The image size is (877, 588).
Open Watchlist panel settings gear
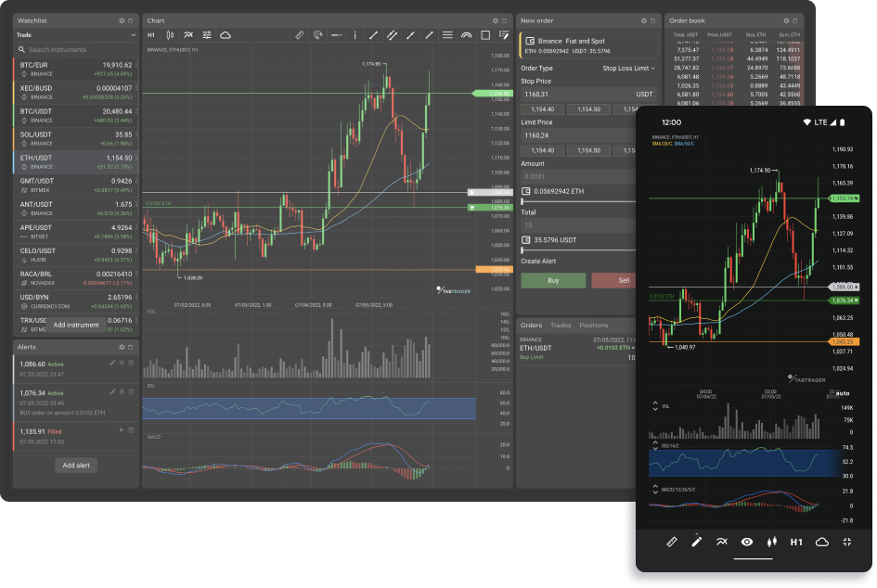click(x=122, y=20)
